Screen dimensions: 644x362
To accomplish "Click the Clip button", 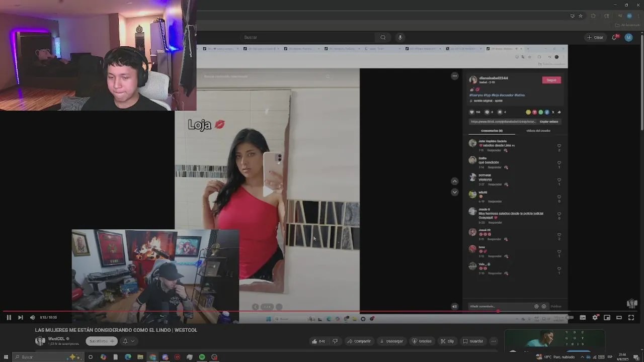I will point(447,341).
